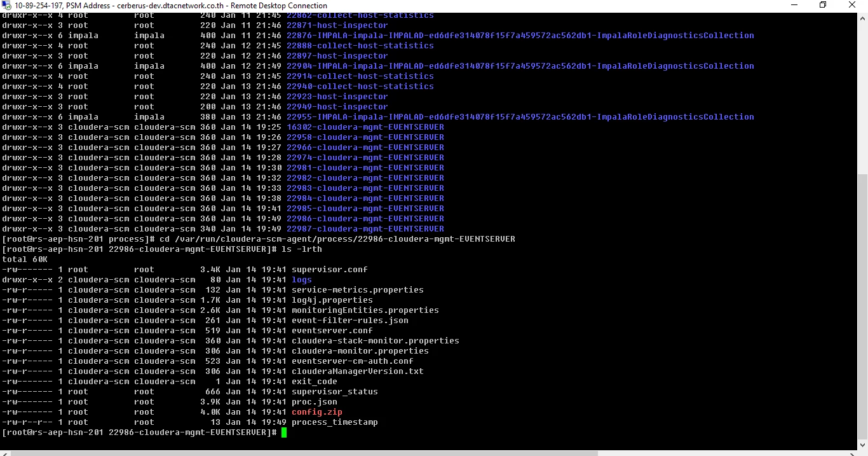Image resolution: width=868 pixels, height=456 pixels.
Task: Click the vertical scrollbar thumb
Action: point(862,305)
